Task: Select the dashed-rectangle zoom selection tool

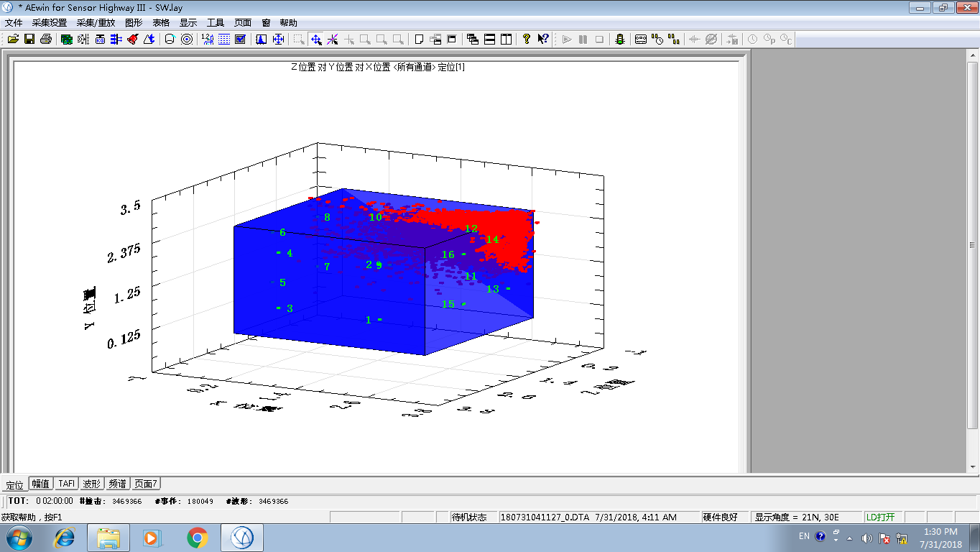Action: pyautogui.click(x=299, y=39)
